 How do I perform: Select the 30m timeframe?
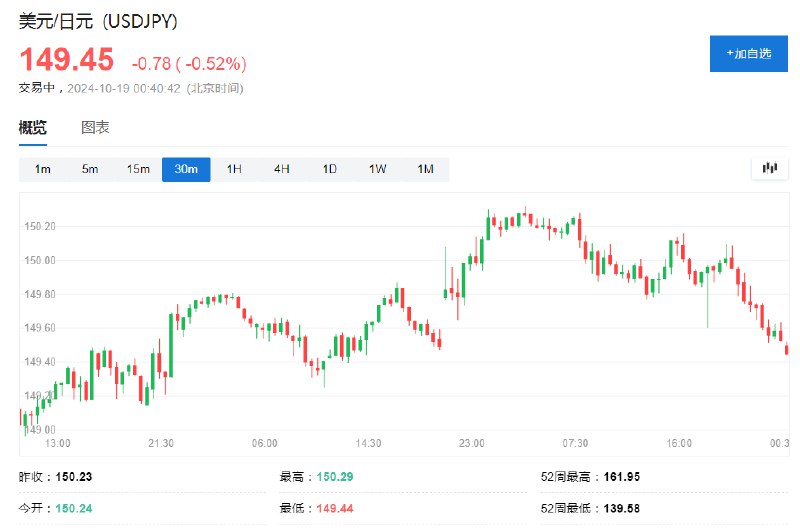(186, 169)
